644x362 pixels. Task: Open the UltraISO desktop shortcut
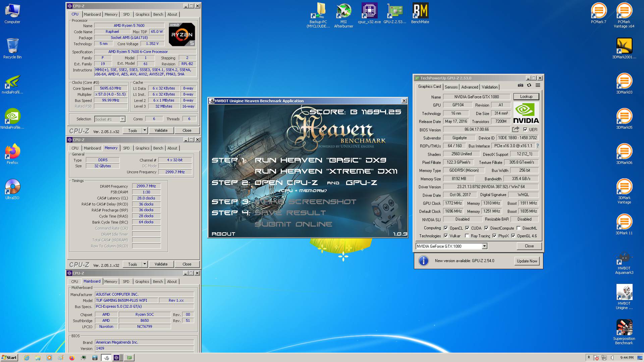coord(12,189)
